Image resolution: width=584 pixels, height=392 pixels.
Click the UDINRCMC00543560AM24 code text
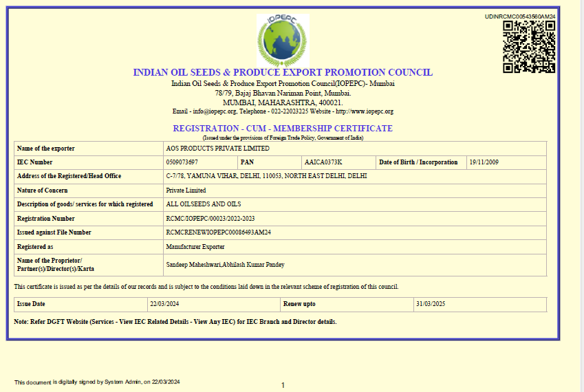(x=520, y=17)
